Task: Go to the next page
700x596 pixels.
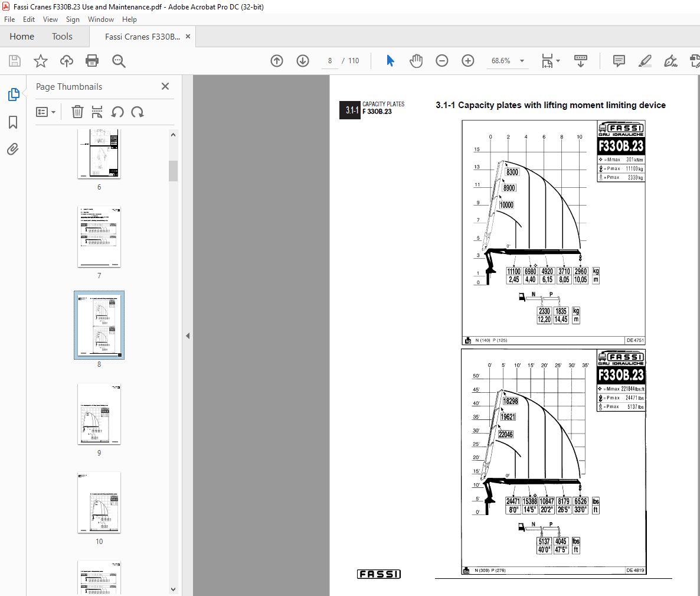Action: [x=303, y=61]
